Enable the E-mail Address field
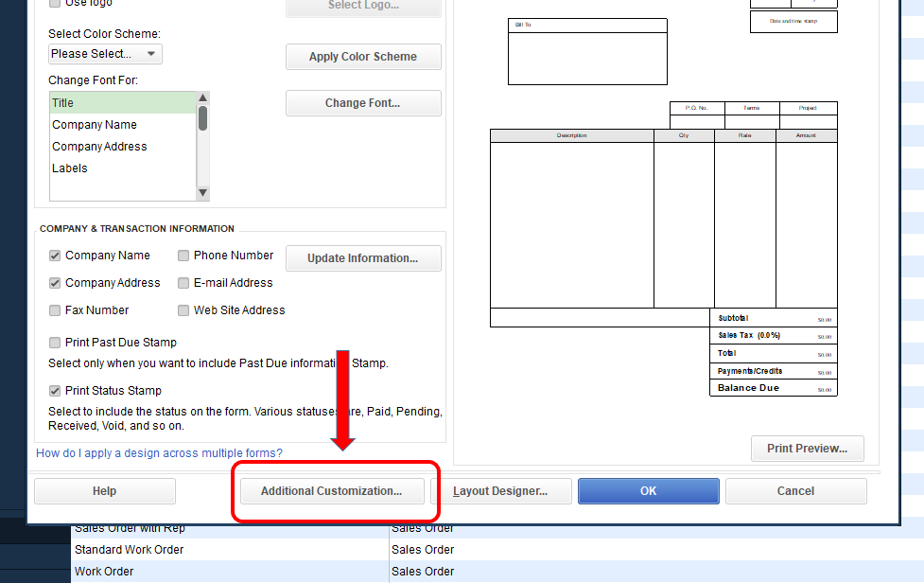Image resolution: width=924 pixels, height=583 pixels. (183, 282)
